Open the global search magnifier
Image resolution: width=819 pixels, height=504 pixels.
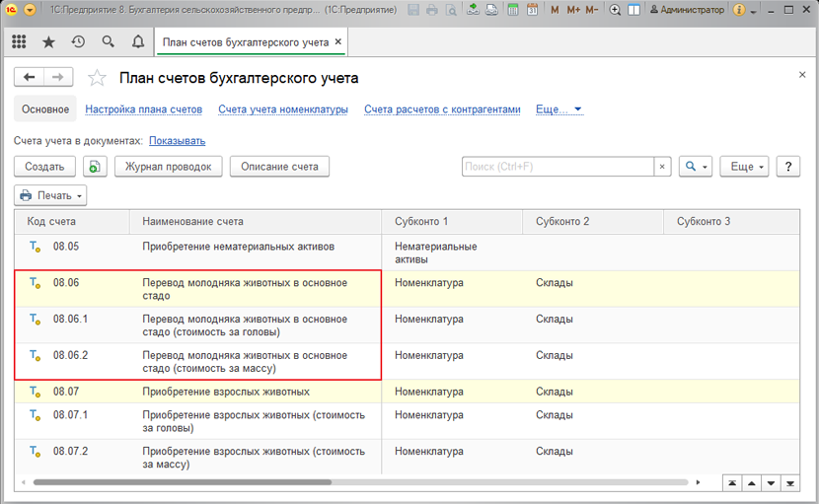tap(109, 41)
